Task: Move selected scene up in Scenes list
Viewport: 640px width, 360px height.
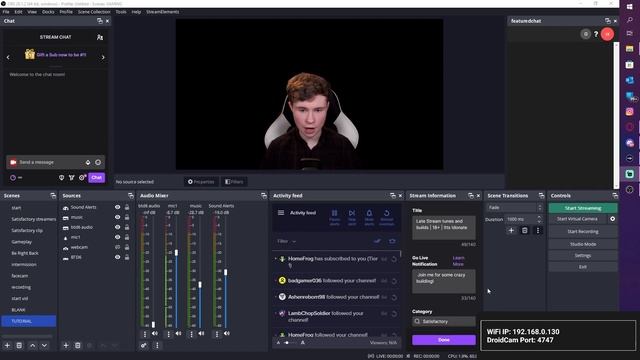Action: (x=33, y=345)
